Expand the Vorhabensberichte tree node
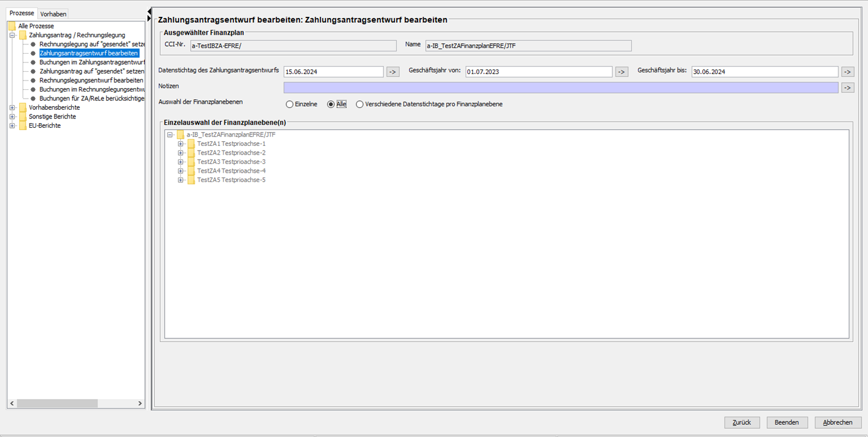The height and width of the screenshot is (437, 868). [12, 107]
